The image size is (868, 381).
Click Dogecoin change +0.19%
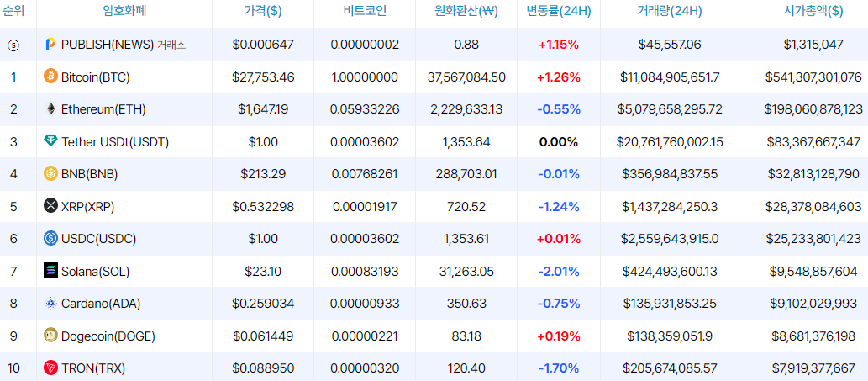tap(559, 336)
